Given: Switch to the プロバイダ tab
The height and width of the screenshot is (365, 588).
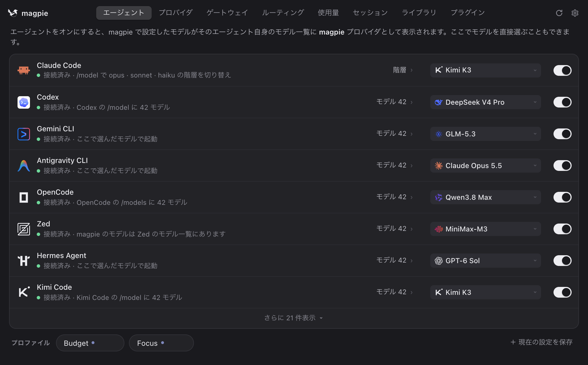Looking at the screenshot, I should 176,13.
